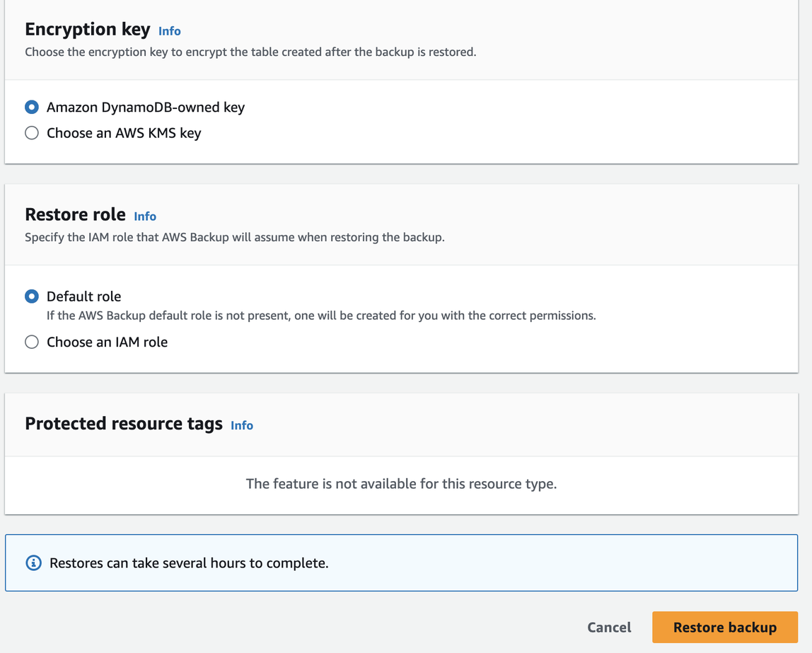
Task: Click 'The feature is not available' message
Action: pyautogui.click(x=401, y=484)
